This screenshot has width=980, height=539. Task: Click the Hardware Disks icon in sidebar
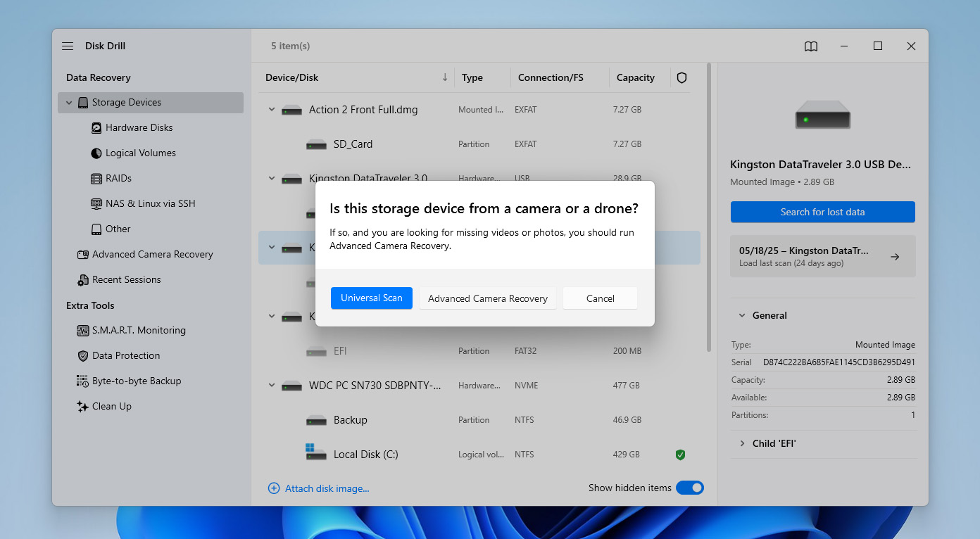[96, 127]
